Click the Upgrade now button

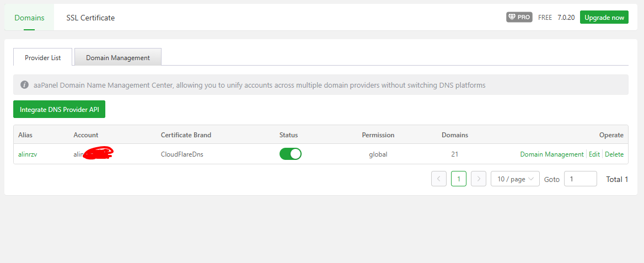coord(604,17)
